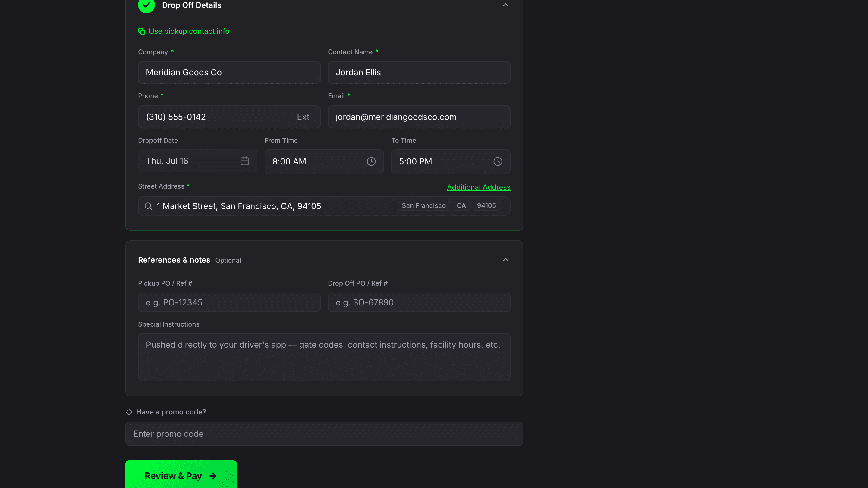Edit the Company field Meridian Goods Co
This screenshot has height=488, width=868.
coord(229,72)
